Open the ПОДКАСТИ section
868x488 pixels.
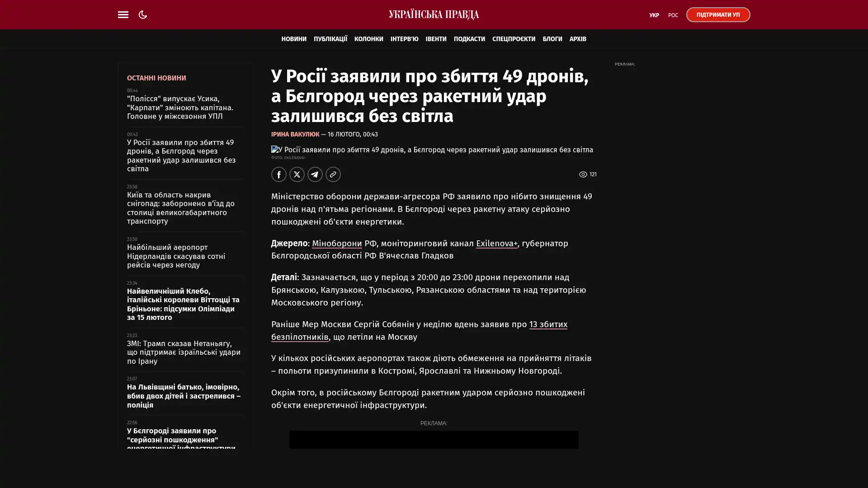469,39
